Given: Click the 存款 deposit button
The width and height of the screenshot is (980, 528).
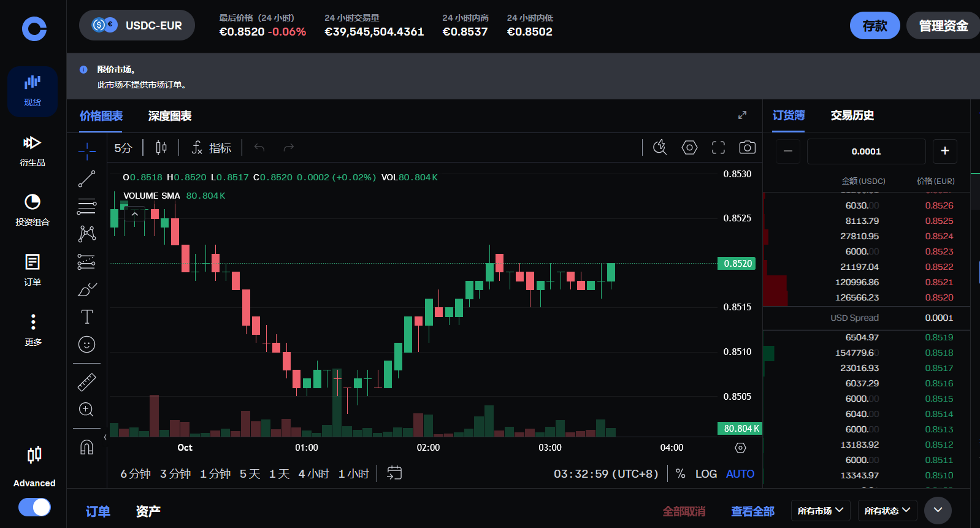Looking at the screenshot, I should tap(875, 26).
